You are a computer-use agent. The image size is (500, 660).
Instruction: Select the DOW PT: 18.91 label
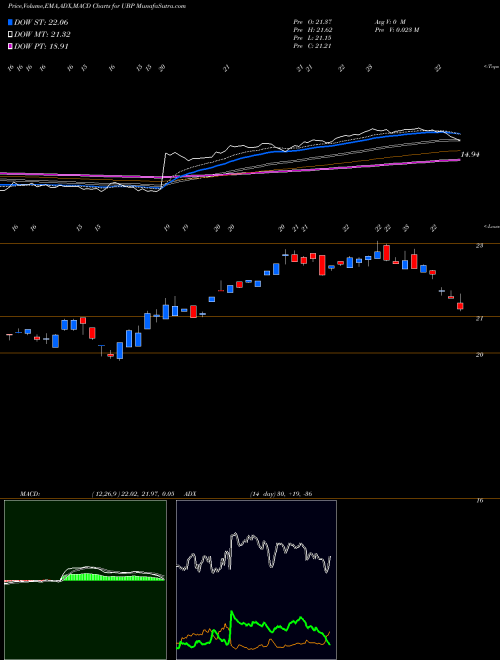[x=41, y=46]
